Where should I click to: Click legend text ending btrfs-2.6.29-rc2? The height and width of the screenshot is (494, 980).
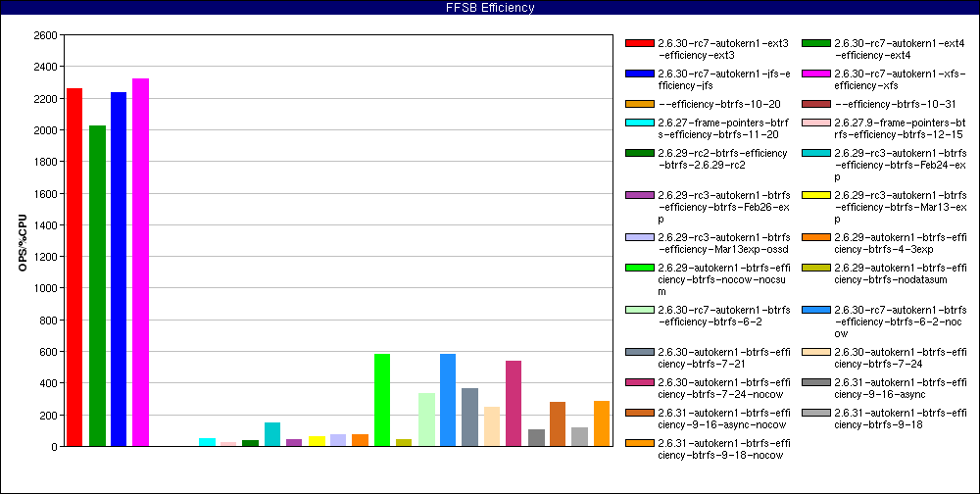[722, 159]
